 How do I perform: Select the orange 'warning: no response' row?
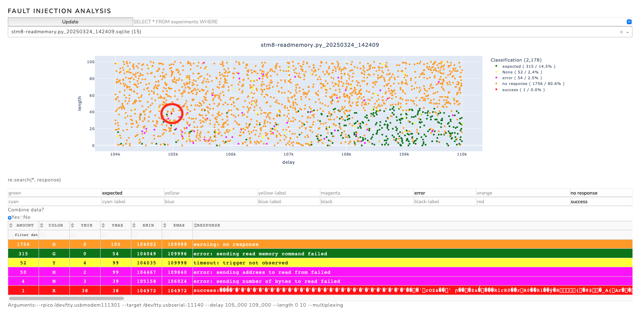(x=320, y=244)
